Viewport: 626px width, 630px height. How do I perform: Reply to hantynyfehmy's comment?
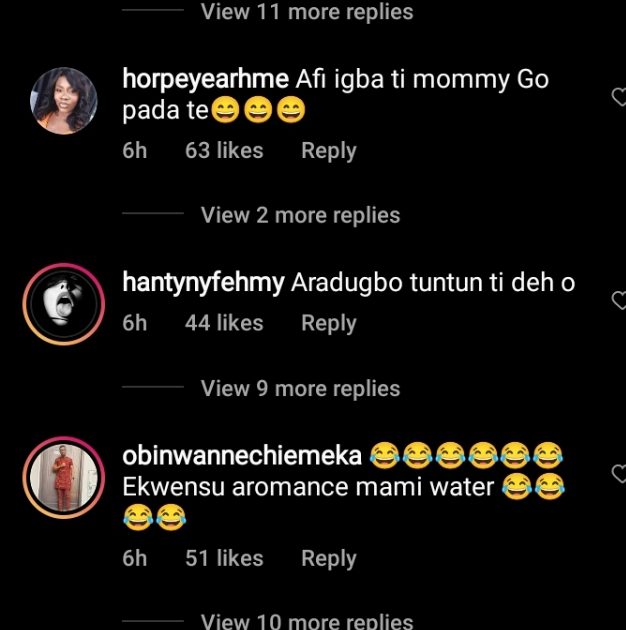pyautogui.click(x=328, y=323)
